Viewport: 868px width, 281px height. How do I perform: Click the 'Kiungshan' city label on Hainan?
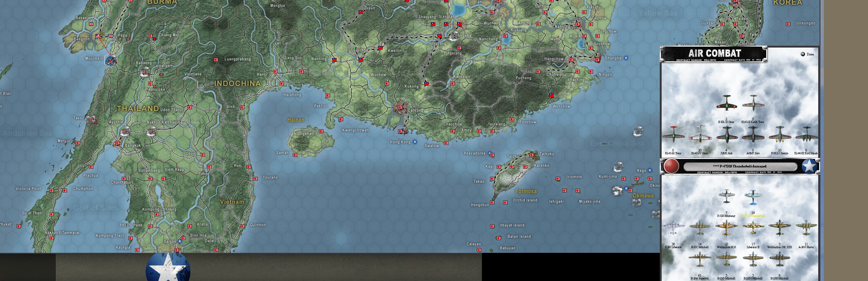click(304, 134)
